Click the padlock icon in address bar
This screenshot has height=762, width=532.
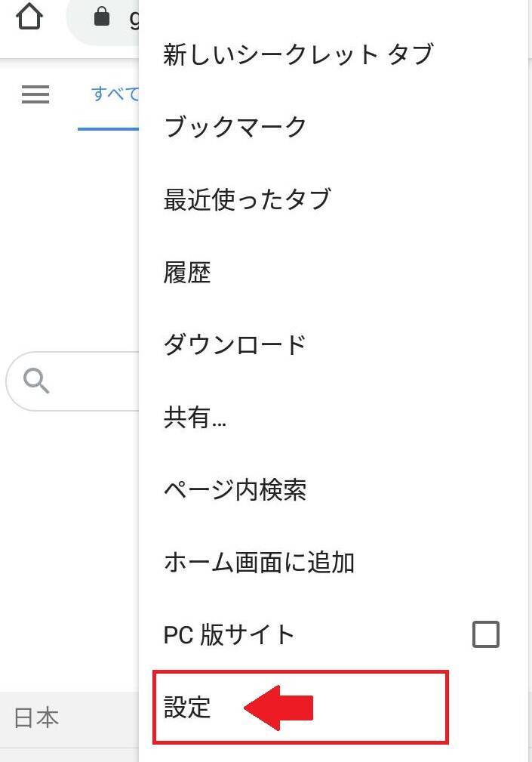(102, 17)
